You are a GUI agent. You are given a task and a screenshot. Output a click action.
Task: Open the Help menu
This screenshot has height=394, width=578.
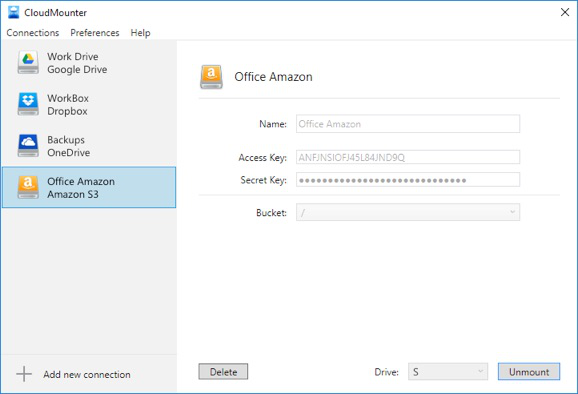click(140, 33)
